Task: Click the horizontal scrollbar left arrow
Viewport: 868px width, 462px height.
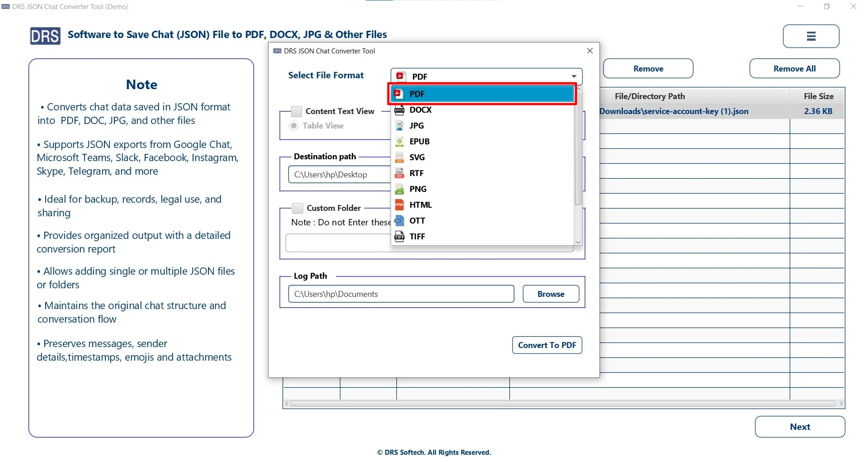Action: coord(287,404)
